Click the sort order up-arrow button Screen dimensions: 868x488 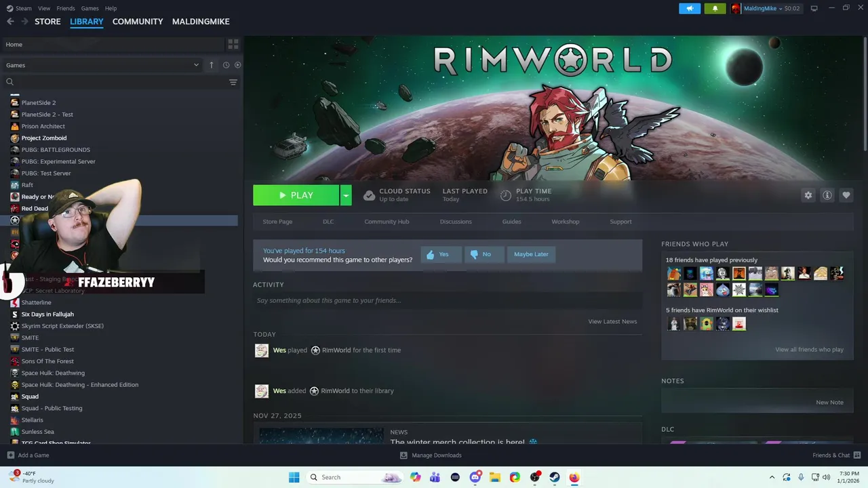(212, 65)
